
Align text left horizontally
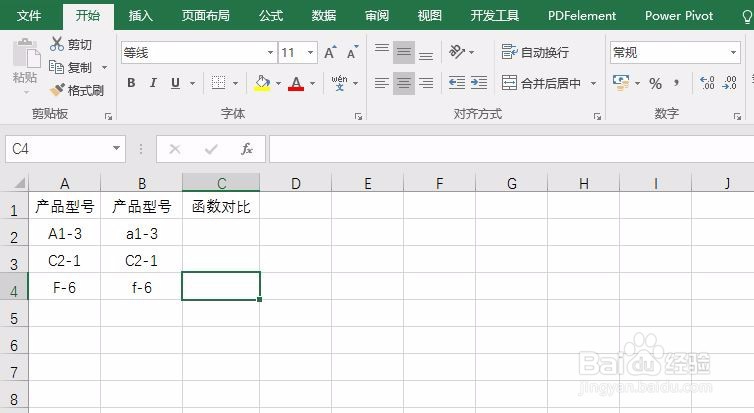[382, 83]
